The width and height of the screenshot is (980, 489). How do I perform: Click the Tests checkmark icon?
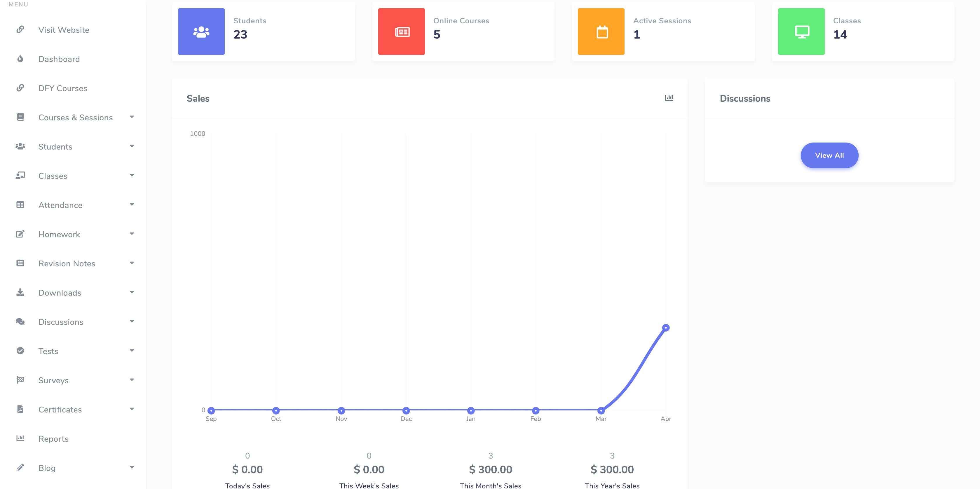pos(20,351)
